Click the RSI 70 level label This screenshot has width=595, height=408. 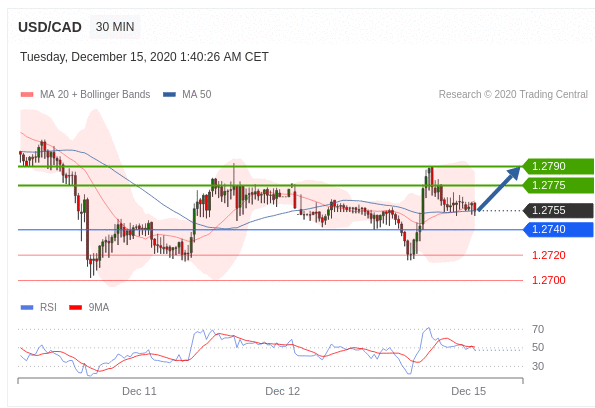pos(538,329)
